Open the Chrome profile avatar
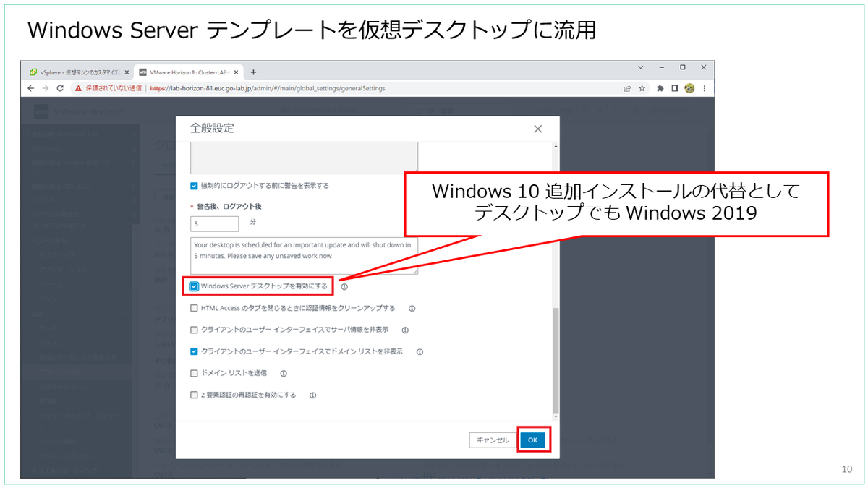The image size is (868, 488). 690,88
